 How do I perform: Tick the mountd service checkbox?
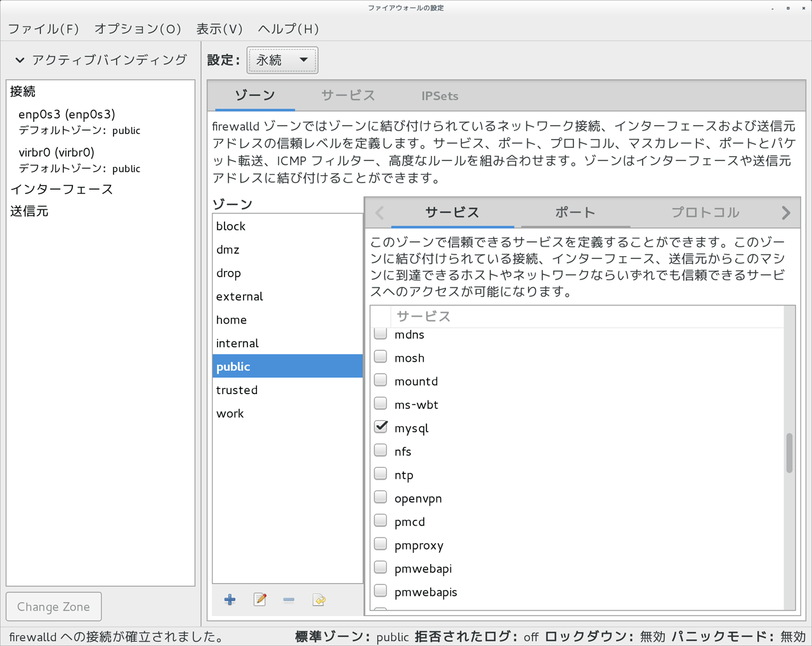coord(381,381)
